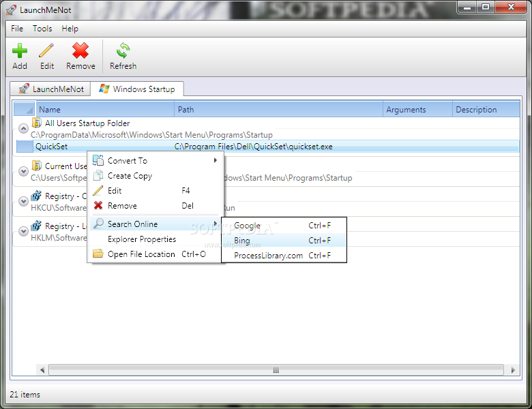
Task: Click the Convert To menu icon
Action: click(x=98, y=160)
